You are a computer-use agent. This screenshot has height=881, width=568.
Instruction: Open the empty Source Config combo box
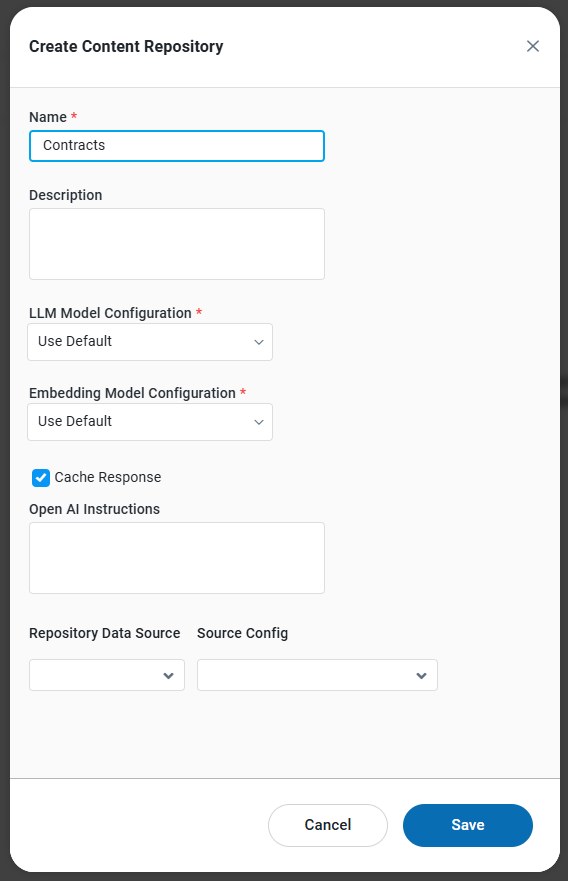coord(317,675)
